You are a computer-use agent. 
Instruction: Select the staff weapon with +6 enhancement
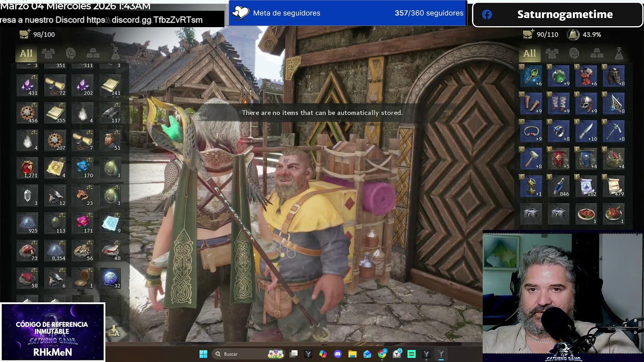click(531, 76)
